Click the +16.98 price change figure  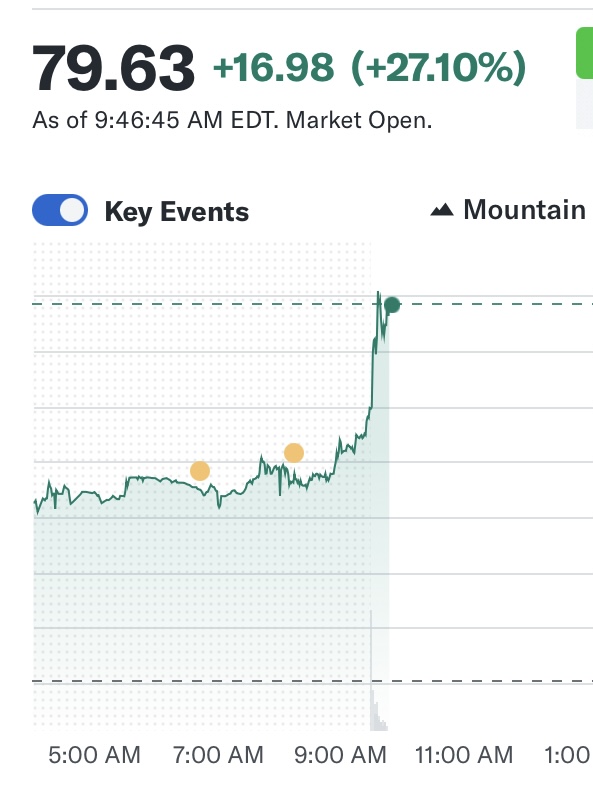(x=273, y=67)
